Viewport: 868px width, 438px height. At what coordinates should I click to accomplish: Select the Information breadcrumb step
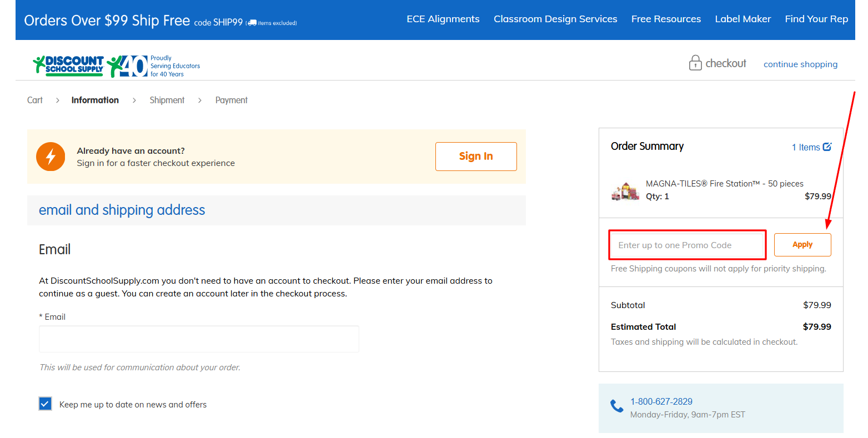coord(95,100)
